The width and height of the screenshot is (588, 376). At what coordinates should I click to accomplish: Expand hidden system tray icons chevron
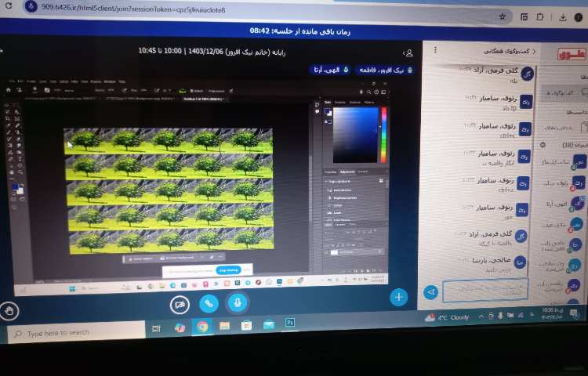481,316
